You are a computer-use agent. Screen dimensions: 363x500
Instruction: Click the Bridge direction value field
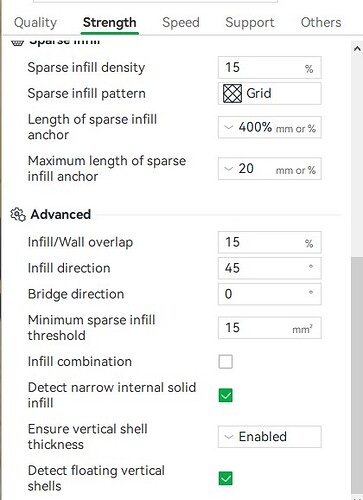(270, 294)
